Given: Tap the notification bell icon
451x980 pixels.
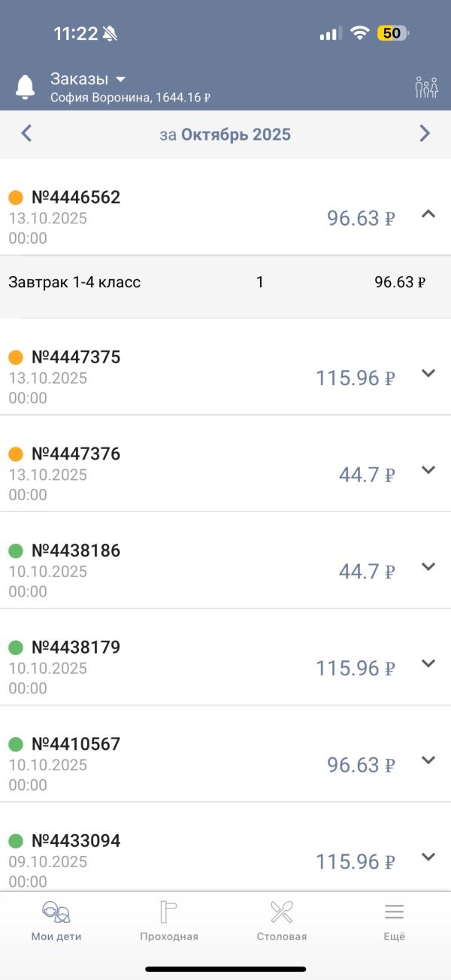Looking at the screenshot, I should [26, 87].
